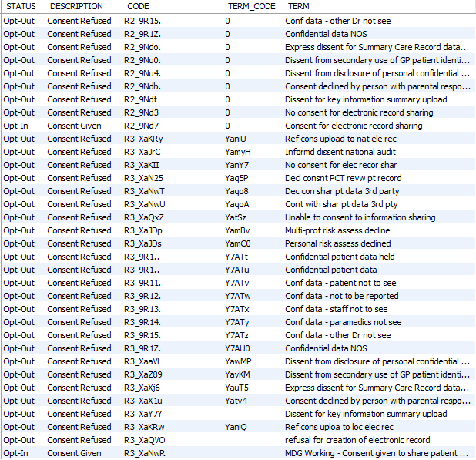The width and height of the screenshot is (476, 460).
Task: Click term 'Conf data - staff not to see'
Action: pyautogui.click(x=337, y=308)
